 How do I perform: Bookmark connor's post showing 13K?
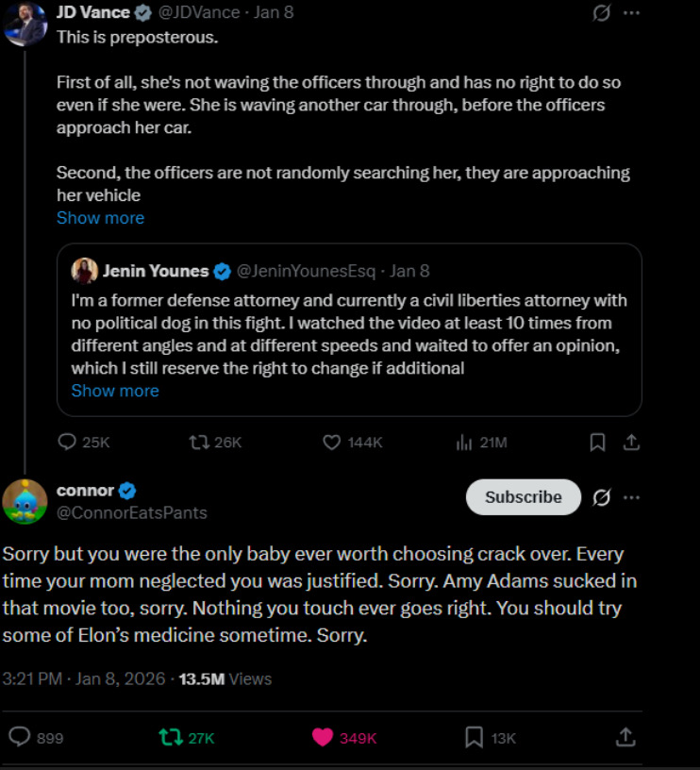click(x=475, y=737)
